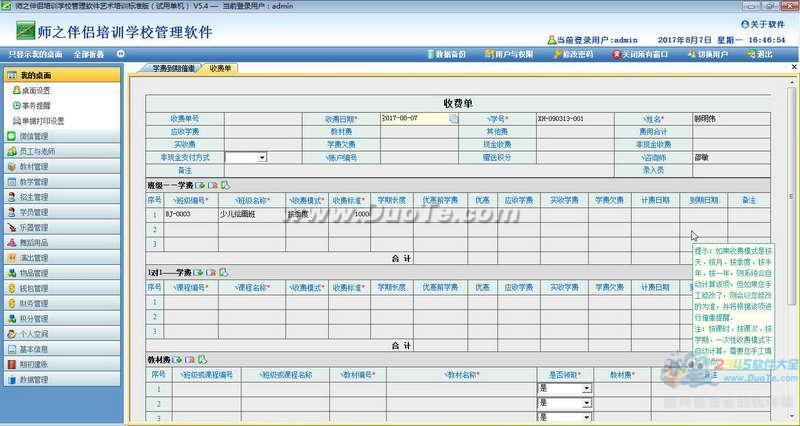Open the 微信管理 module
This screenshot has height=426, width=800.
(62, 136)
